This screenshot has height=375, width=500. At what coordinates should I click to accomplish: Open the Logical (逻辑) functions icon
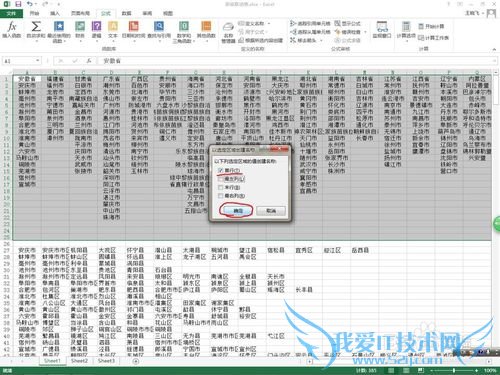click(x=96, y=27)
